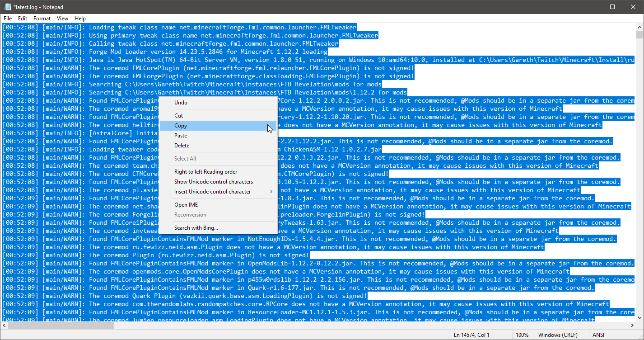Screen dimensions: 644x340
Task: Click horizontal scrollbar left arrow
Action: [x=4, y=326]
